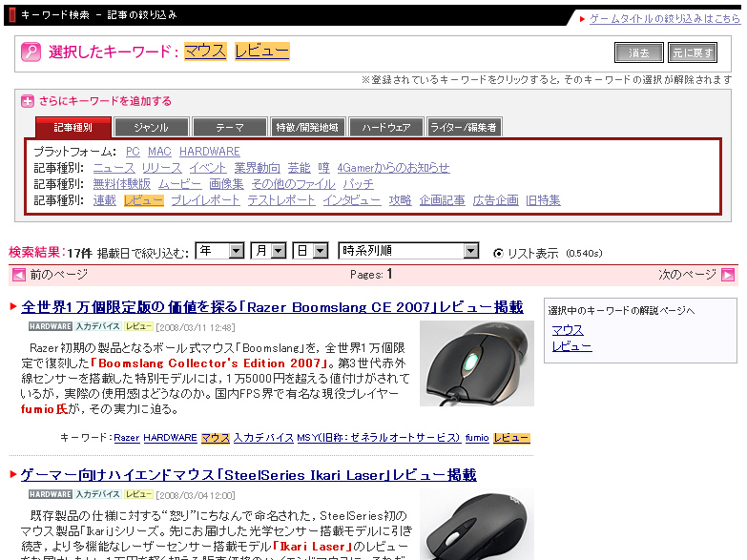Click the MSY(旧称:ゼネラルオートサービス) keyword
Screen dimensions: 747x560
[x=379, y=438]
